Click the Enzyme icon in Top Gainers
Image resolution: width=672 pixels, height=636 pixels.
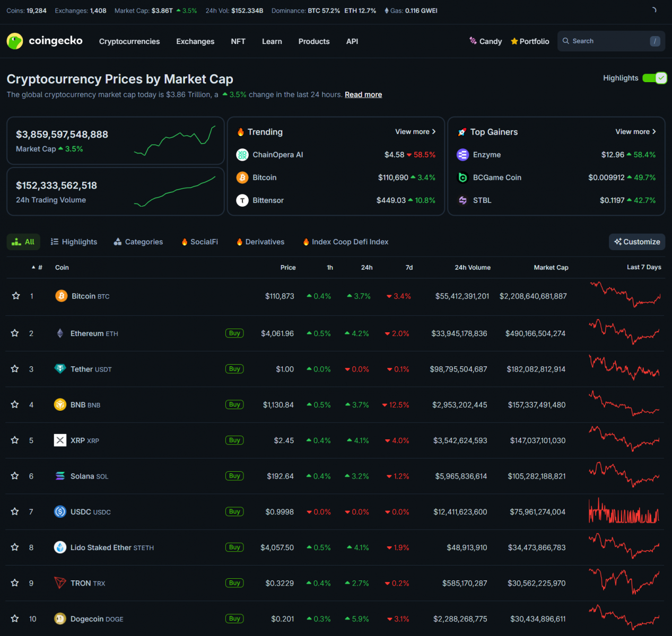point(462,155)
